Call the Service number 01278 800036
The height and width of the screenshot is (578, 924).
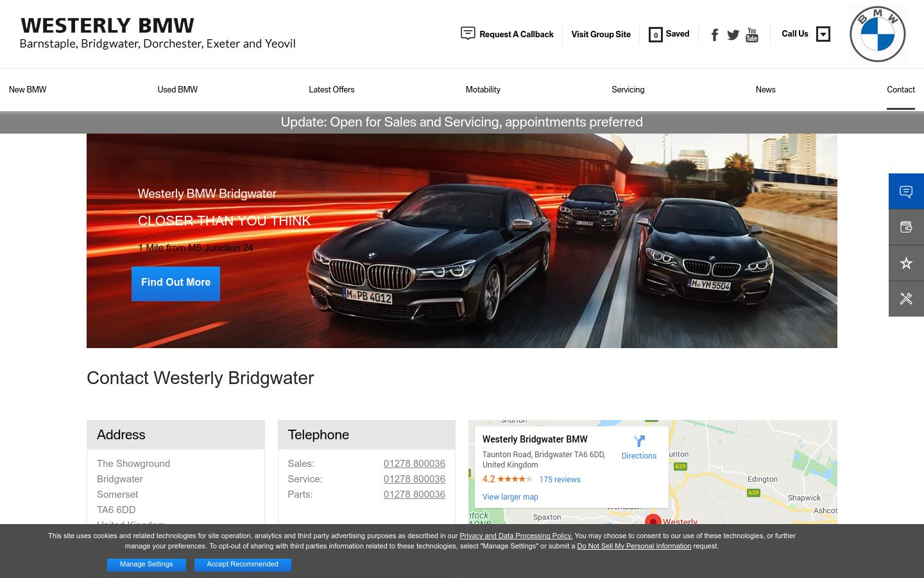(x=415, y=479)
